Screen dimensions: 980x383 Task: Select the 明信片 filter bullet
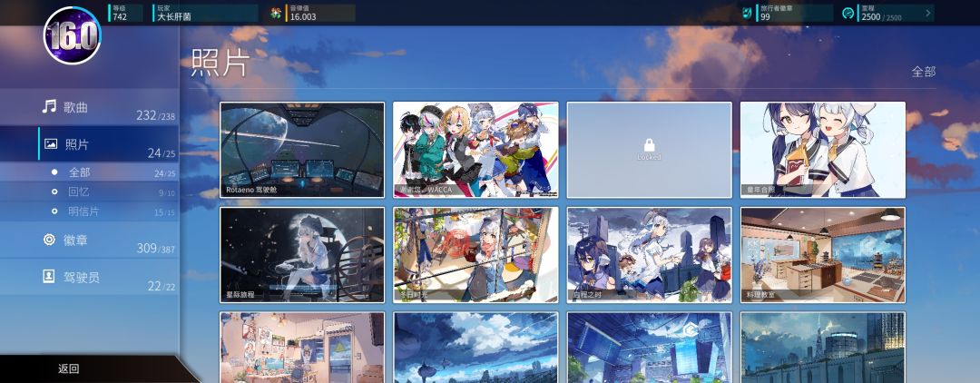[x=54, y=211]
